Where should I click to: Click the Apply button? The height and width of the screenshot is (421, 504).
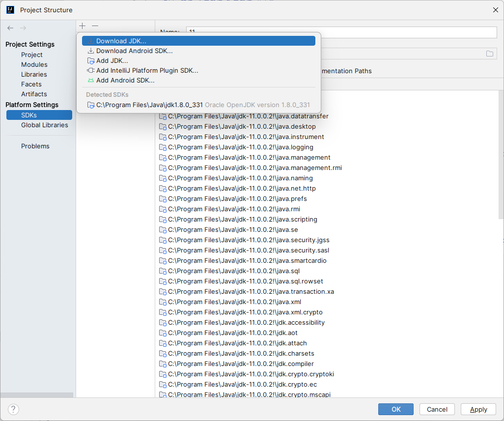coord(478,409)
